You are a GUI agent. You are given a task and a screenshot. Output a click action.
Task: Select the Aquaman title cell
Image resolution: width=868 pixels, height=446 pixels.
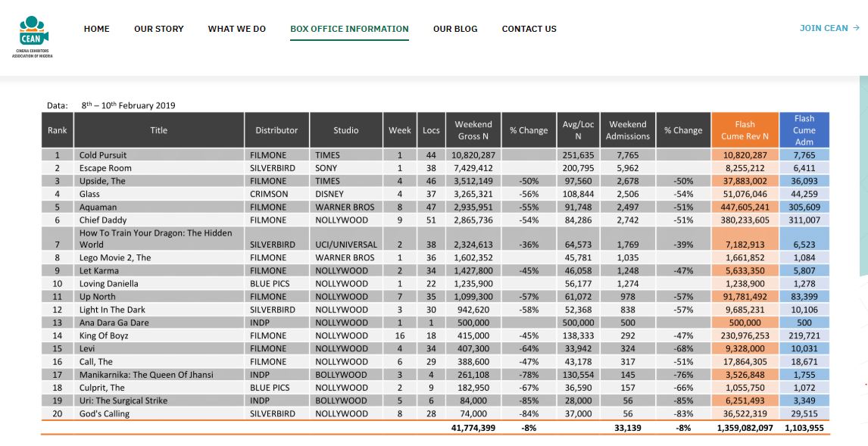tap(98, 207)
